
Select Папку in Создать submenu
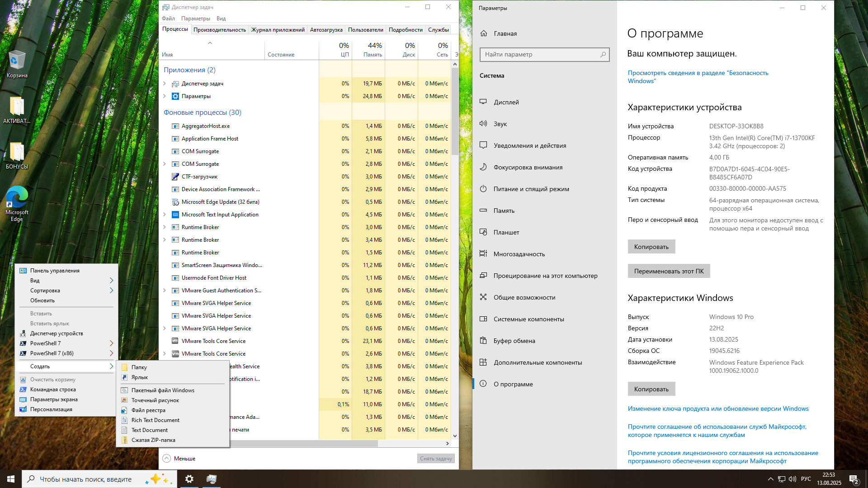[173, 367]
